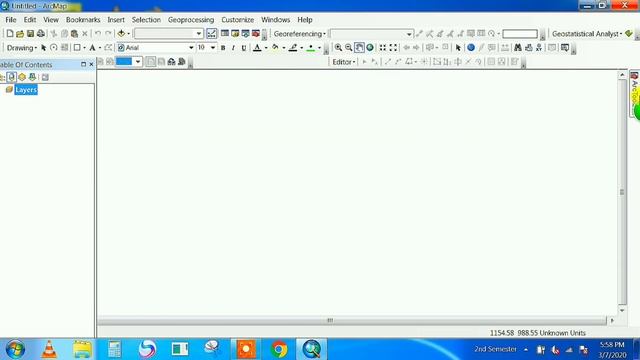Click the fill color bucket
The width and height of the screenshot is (640, 360).
tap(275, 48)
